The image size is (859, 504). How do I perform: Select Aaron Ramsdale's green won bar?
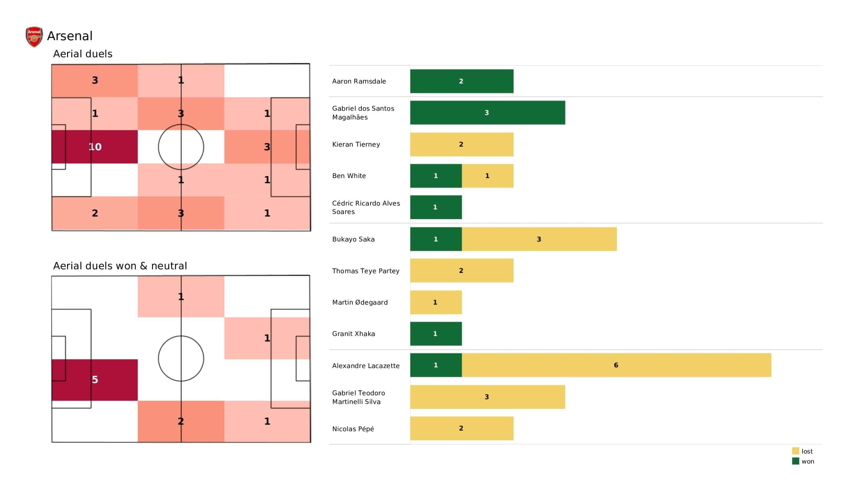(x=462, y=81)
